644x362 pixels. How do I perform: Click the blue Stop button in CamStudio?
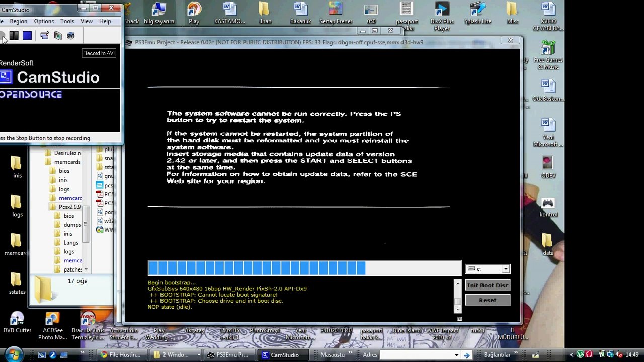tap(27, 35)
